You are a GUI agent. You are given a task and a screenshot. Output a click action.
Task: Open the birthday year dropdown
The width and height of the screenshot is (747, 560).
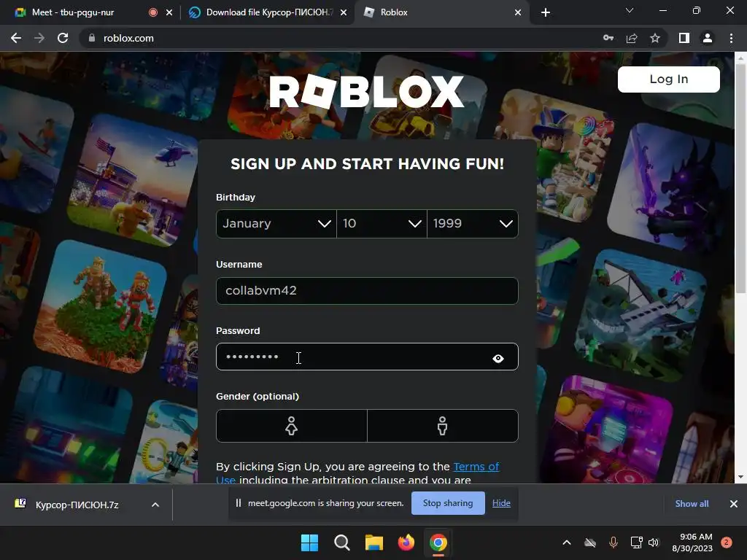click(x=473, y=223)
